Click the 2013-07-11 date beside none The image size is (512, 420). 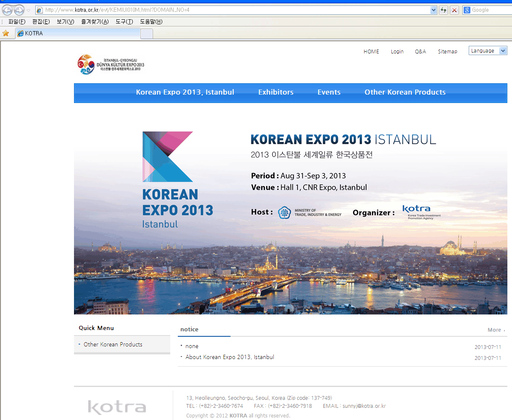[488, 347]
